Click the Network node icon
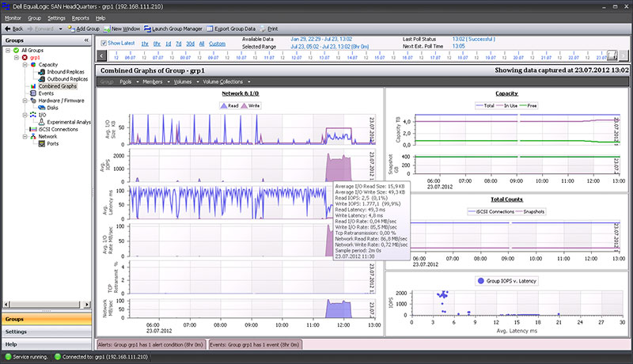The width and height of the screenshot is (633, 364). click(x=33, y=136)
